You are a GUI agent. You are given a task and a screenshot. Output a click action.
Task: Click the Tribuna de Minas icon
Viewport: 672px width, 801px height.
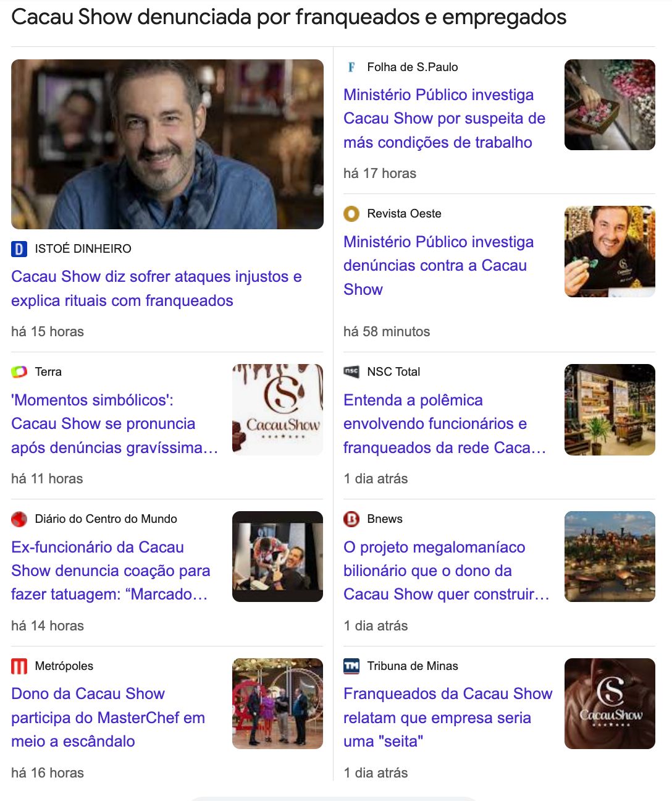point(351,666)
